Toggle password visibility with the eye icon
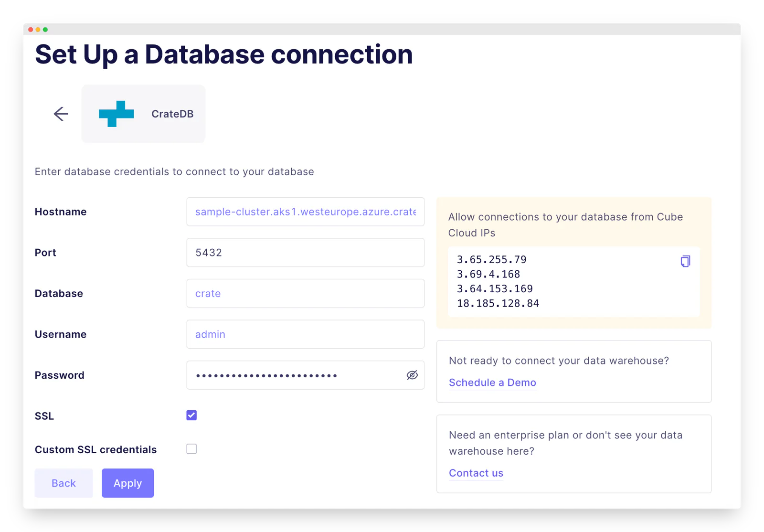 click(x=412, y=375)
